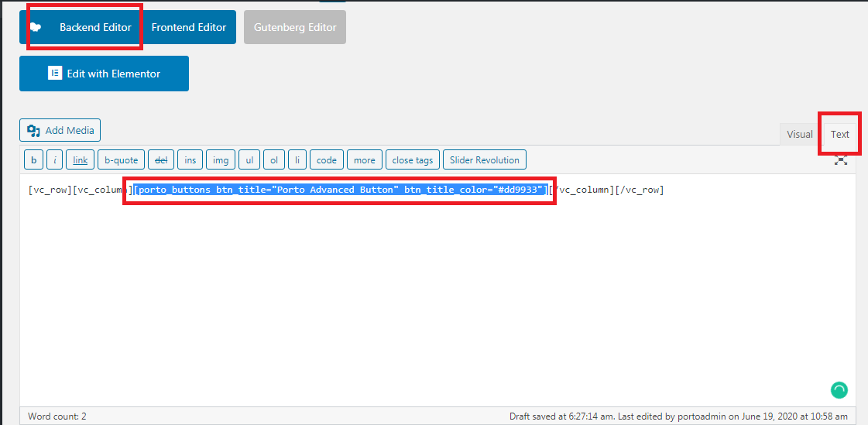
Task: Insert code tag with code button
Action: (x=327, y=160)
